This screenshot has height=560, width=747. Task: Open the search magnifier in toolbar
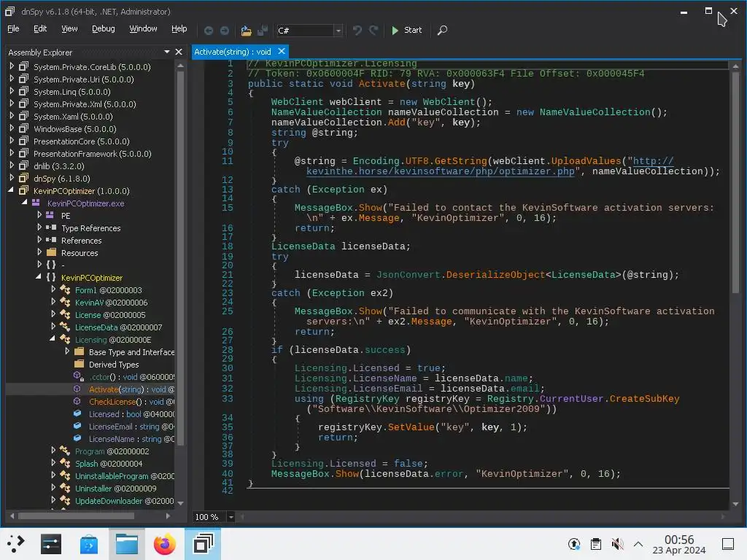pos(442,31)
